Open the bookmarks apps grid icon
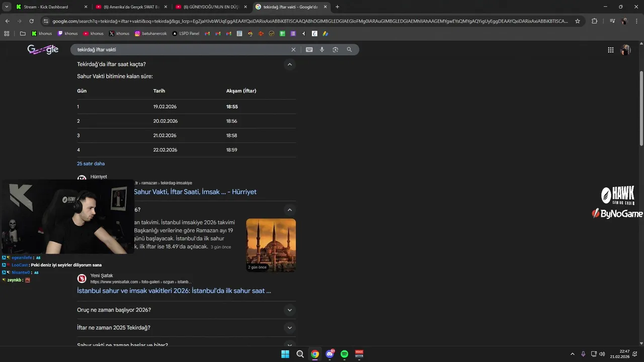The height and width of the screenshot is (362, 644). tap(7, 34)
